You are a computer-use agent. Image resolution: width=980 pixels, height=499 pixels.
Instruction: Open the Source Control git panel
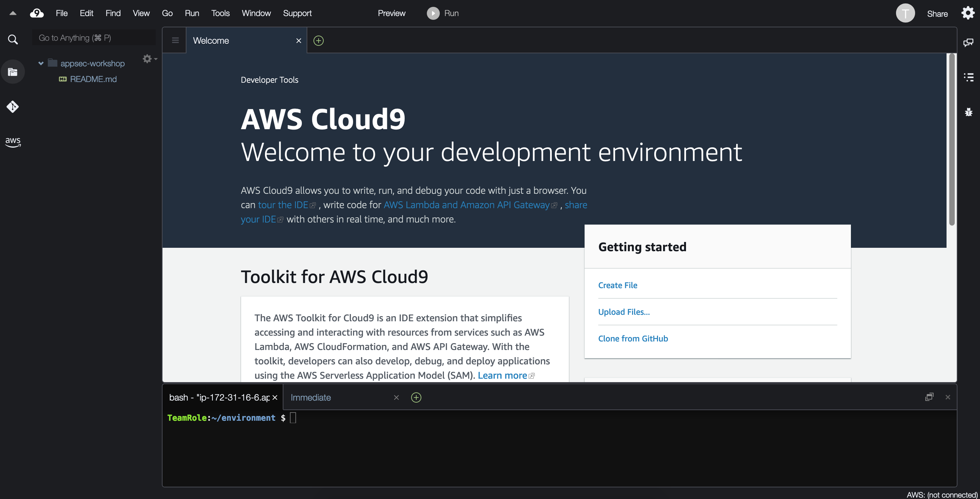13,107
